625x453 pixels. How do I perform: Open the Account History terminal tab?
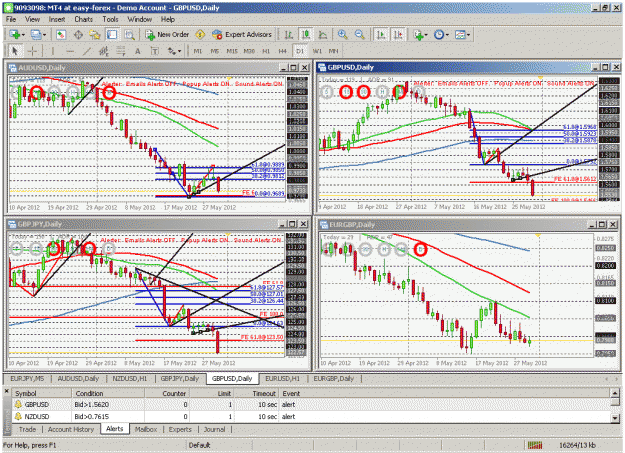(x=71, y=429)
